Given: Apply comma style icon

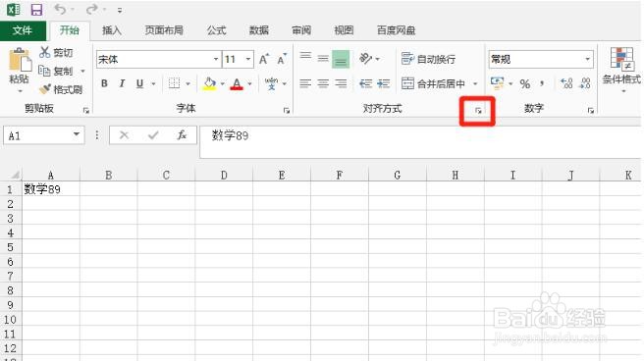Looking at the screenshot, I should click(x=543, y=83).
